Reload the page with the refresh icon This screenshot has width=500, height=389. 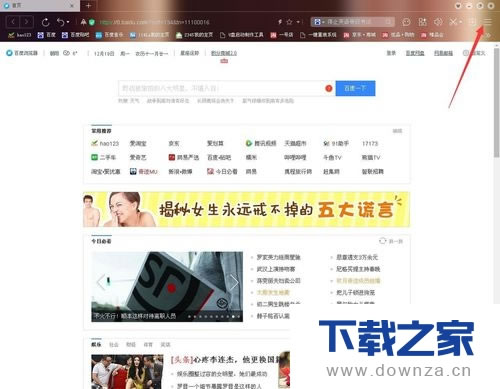tap(45, 22)
